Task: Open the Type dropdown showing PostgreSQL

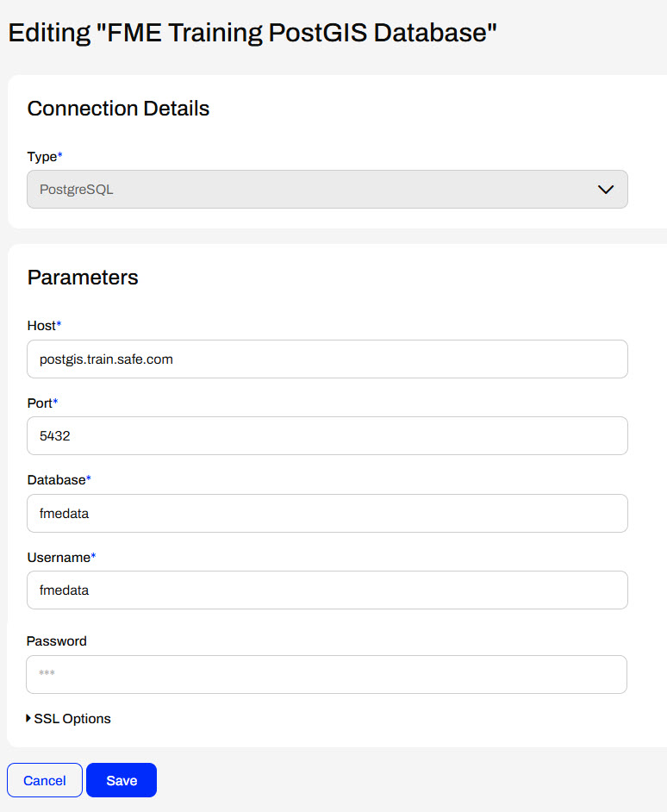Action: pos(327,190)
